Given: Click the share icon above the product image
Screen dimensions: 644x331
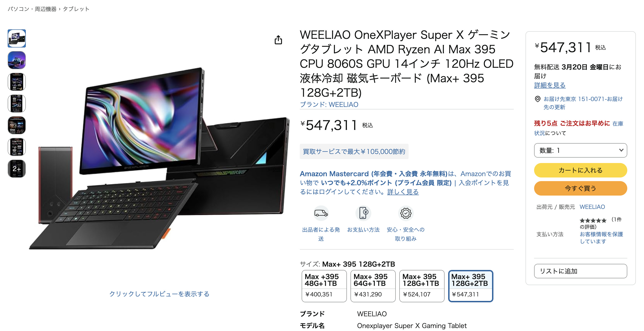Looking at the screenshot, I should click(x=278, y=40).
